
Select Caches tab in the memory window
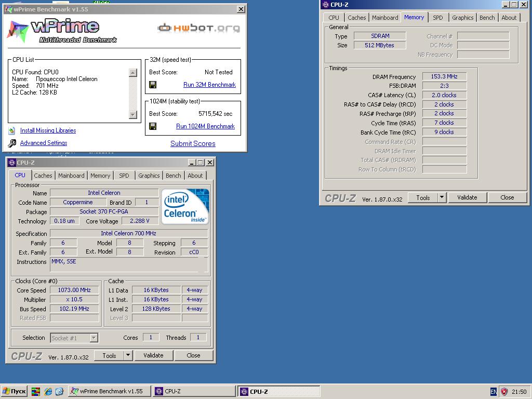tap(356, 18)
